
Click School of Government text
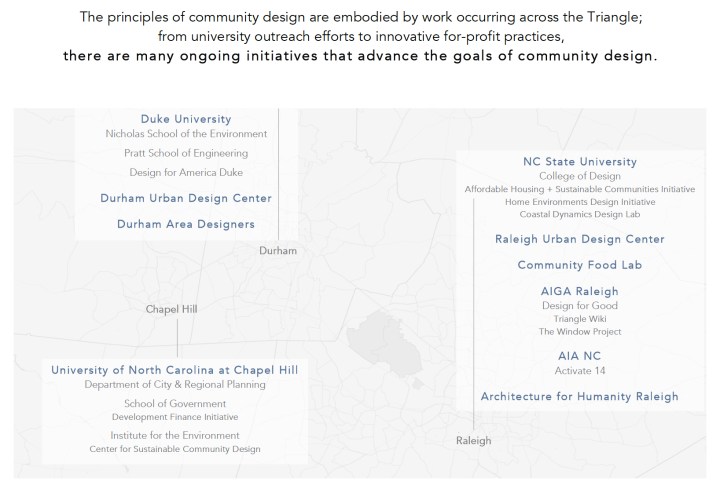[175, 404]
